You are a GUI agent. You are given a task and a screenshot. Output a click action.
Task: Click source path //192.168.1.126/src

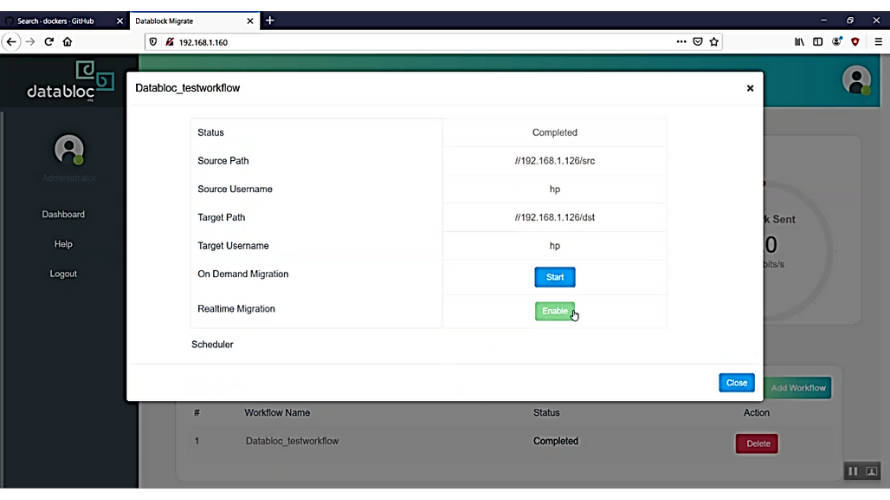point(555,161)
